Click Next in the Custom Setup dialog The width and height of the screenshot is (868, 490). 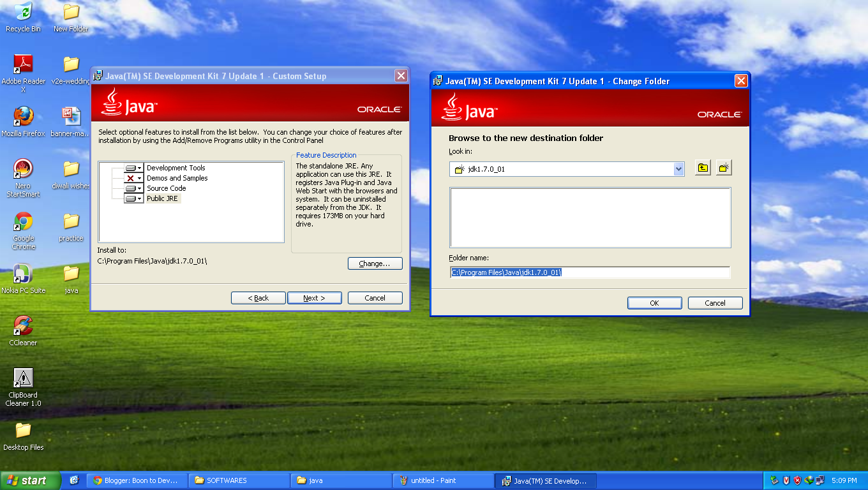coord(315,298)
